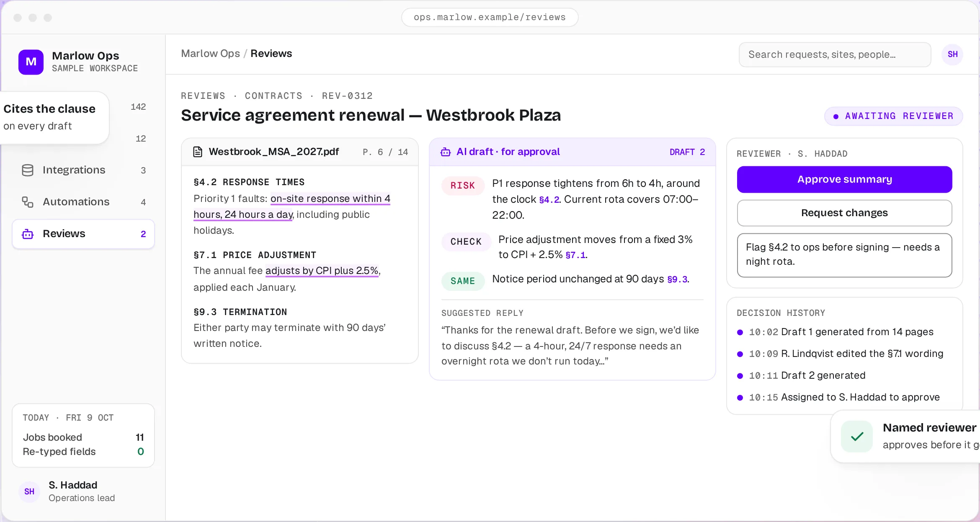Open the SH avatar in top bar

[952, 54]
